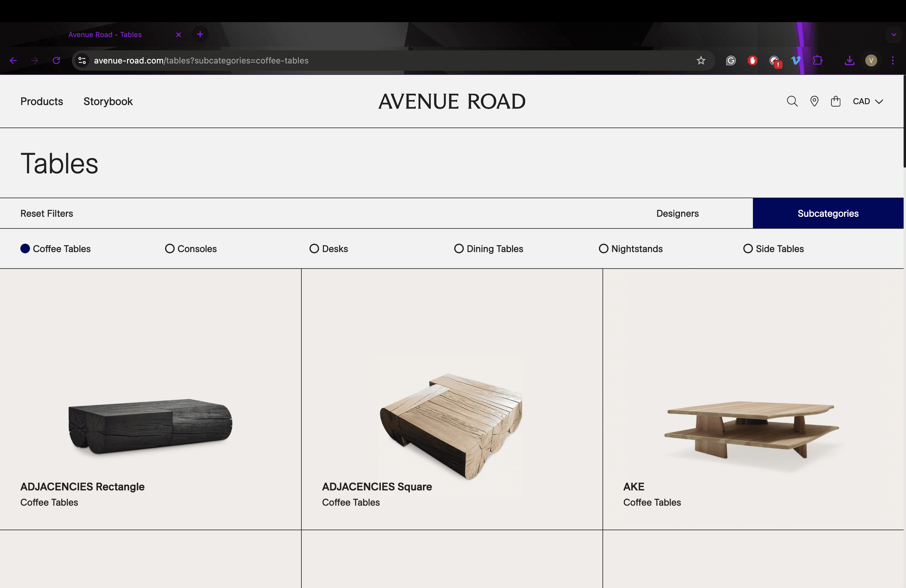Image resolution: width=906 pixels, height=588 pixels.
Task: Expand the CAD currency dropdown
Action: (868, 101)
